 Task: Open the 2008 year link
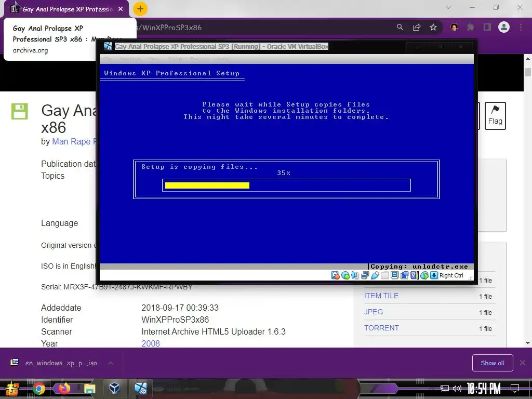coord(150,343)
